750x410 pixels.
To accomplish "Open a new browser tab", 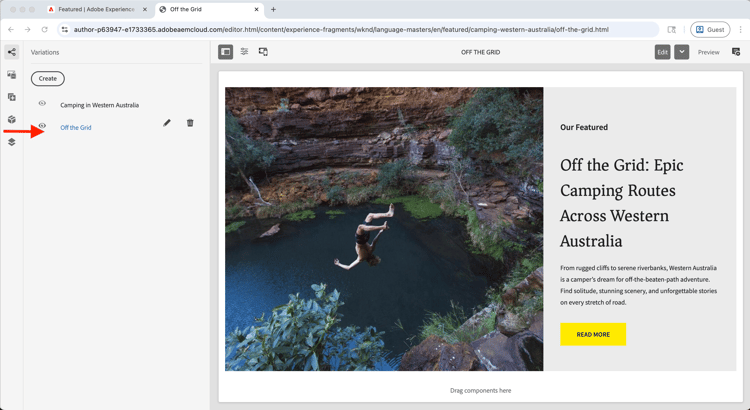I will pos(273,10).
